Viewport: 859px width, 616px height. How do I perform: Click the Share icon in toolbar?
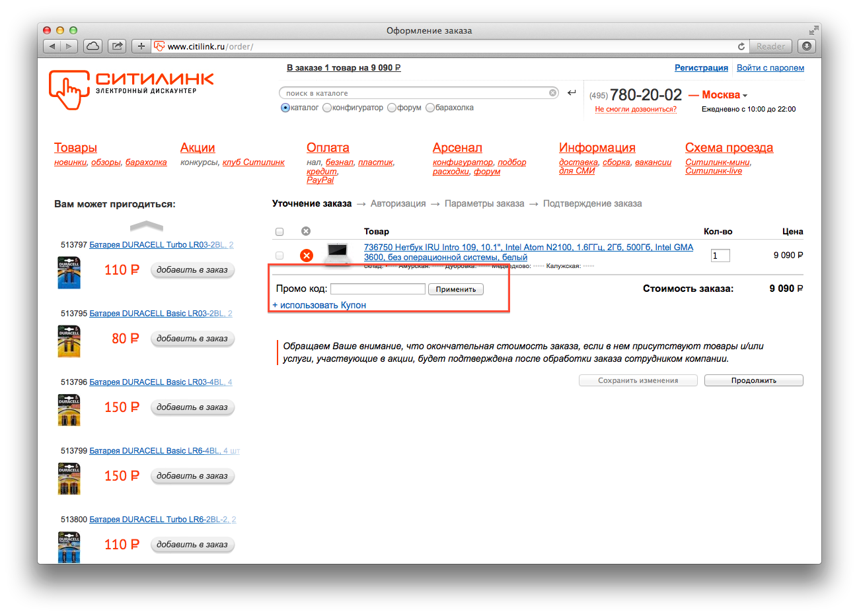tap(117, 46)
